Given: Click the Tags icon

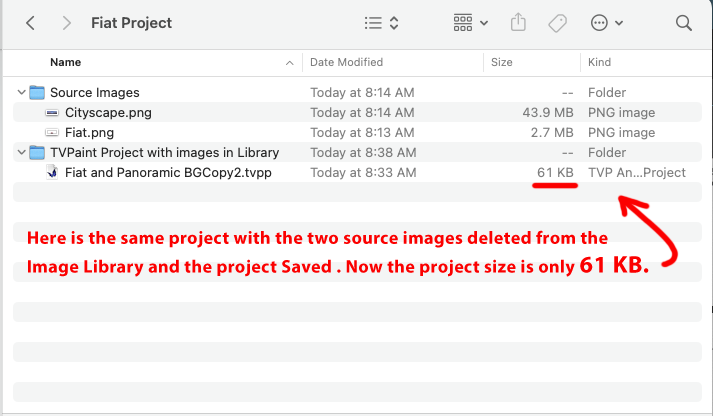Looking at the screenshot, I should coord(557,23).
